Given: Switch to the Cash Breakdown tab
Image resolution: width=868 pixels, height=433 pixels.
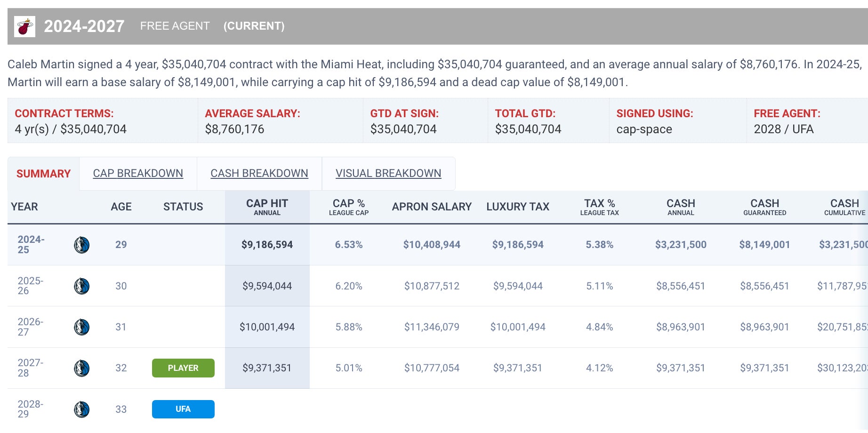Looking at the screenshot, I should coord(259,173).
